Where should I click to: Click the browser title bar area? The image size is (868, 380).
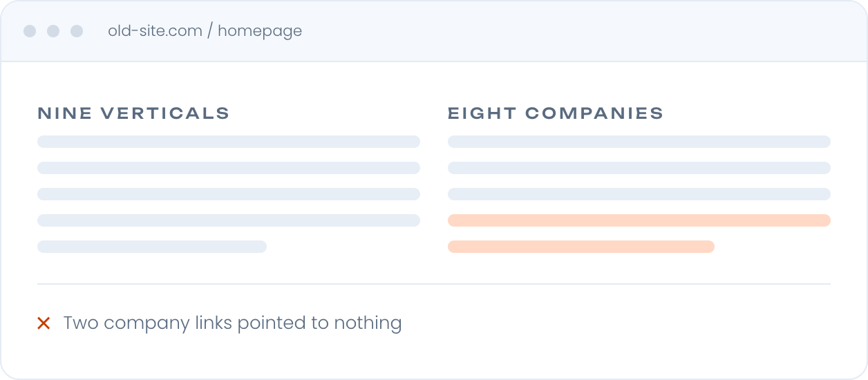pyautogui.click(x=434, y=31)
